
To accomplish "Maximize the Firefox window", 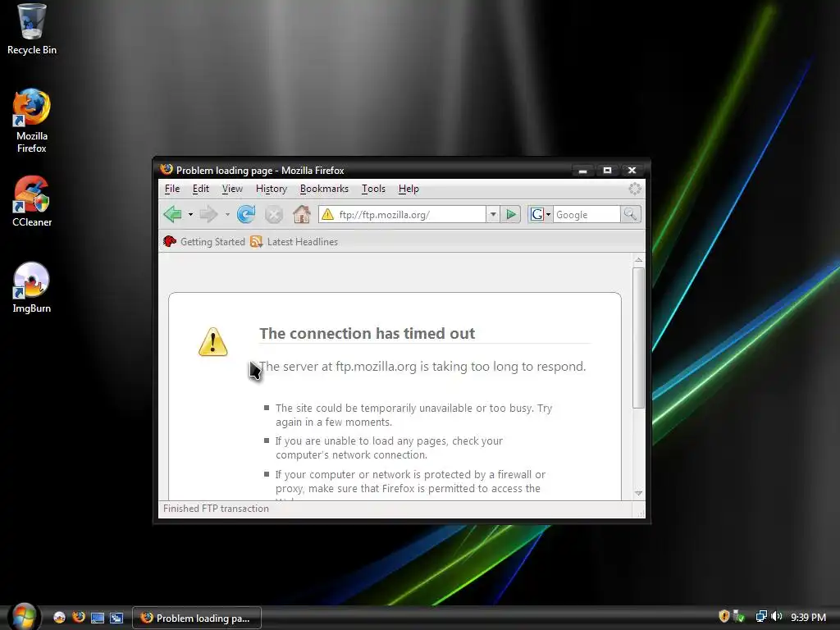I will tap(608, 171).
